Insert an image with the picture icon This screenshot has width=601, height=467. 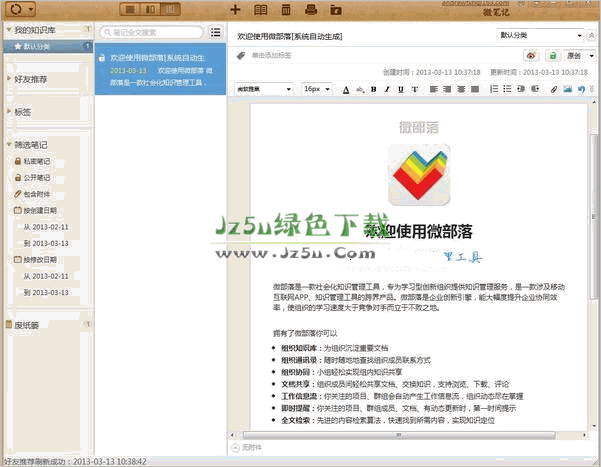[568, 89]
